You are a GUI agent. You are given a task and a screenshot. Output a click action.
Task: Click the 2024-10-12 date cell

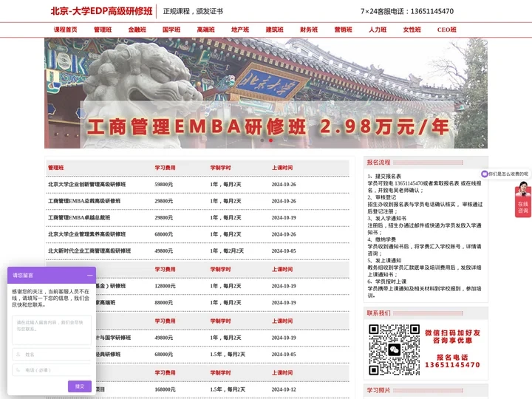[x=284, y=389]
